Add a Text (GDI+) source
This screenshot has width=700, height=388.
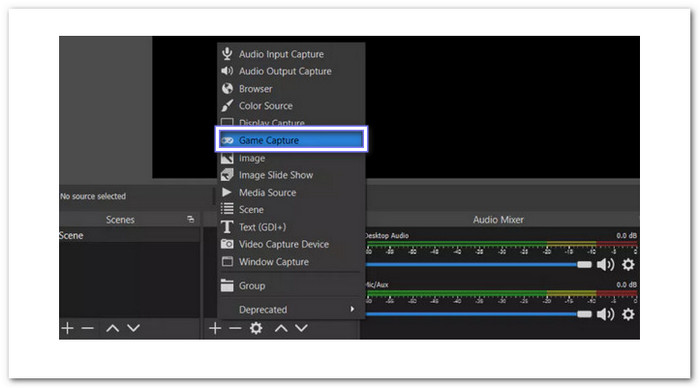click(291, 227)
